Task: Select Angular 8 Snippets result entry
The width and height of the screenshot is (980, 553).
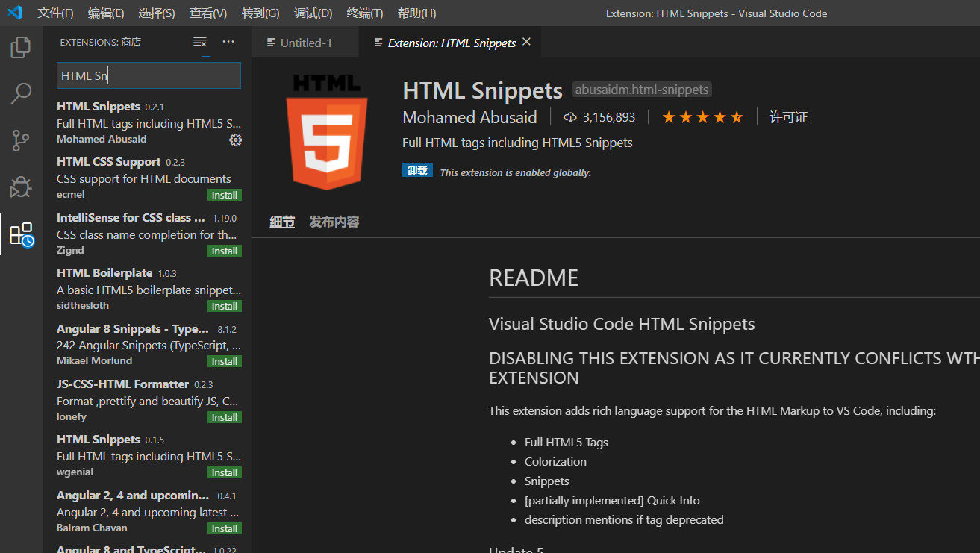Action: click(149, 344)
